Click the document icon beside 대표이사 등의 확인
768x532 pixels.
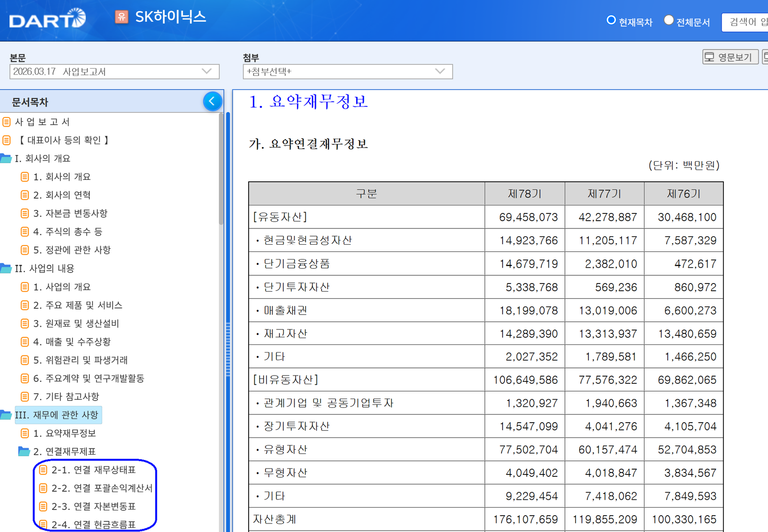pyautogui.click(x=7, y=140)
